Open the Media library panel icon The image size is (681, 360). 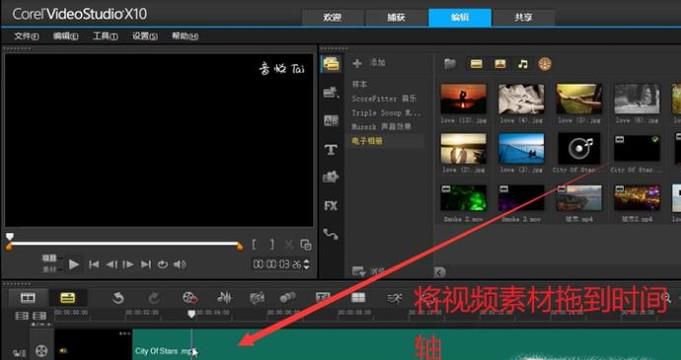(331, 64)
